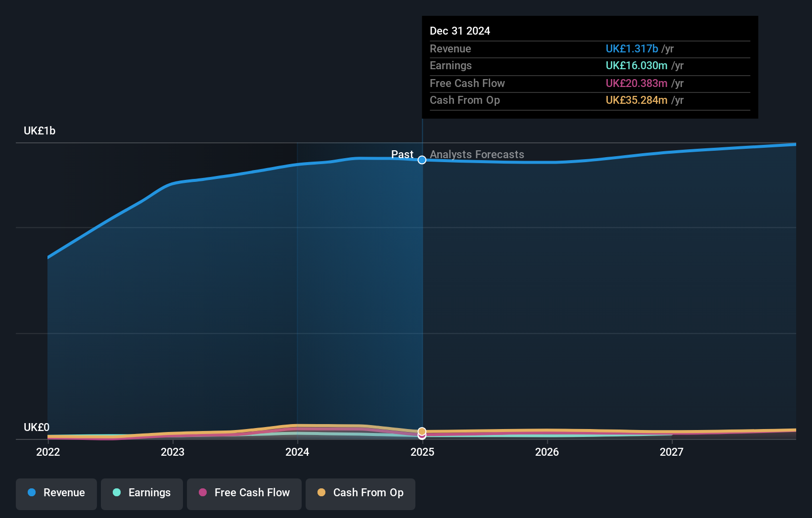Click the 2027 x-axis label
Screen dimensions: 812x518
coord(672,452)
